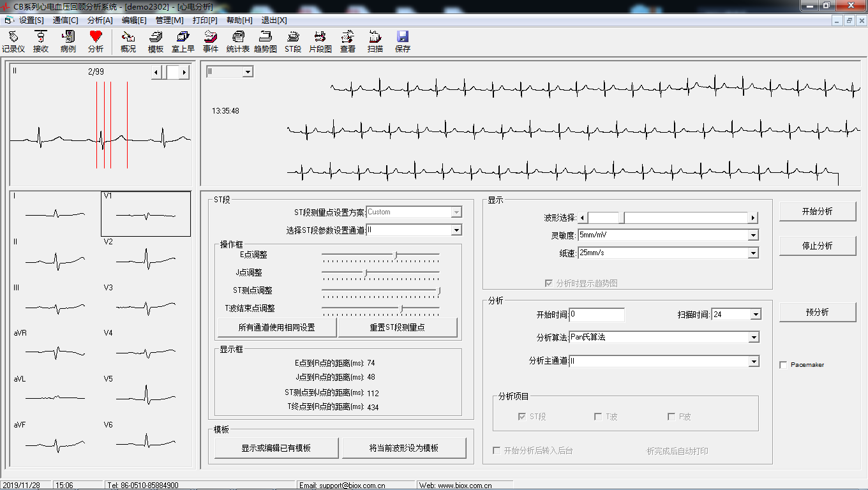Click 重置ST段测量点 button

tap(398, 327)
